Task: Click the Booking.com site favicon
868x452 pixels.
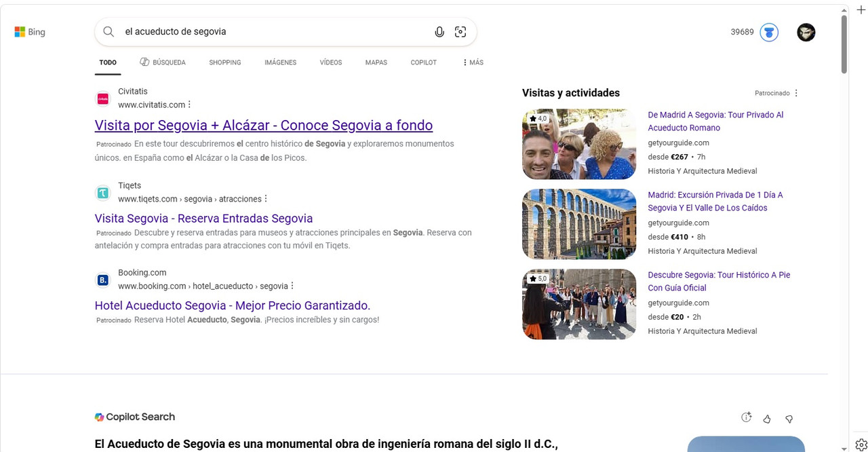Action: tap(102, 280)
